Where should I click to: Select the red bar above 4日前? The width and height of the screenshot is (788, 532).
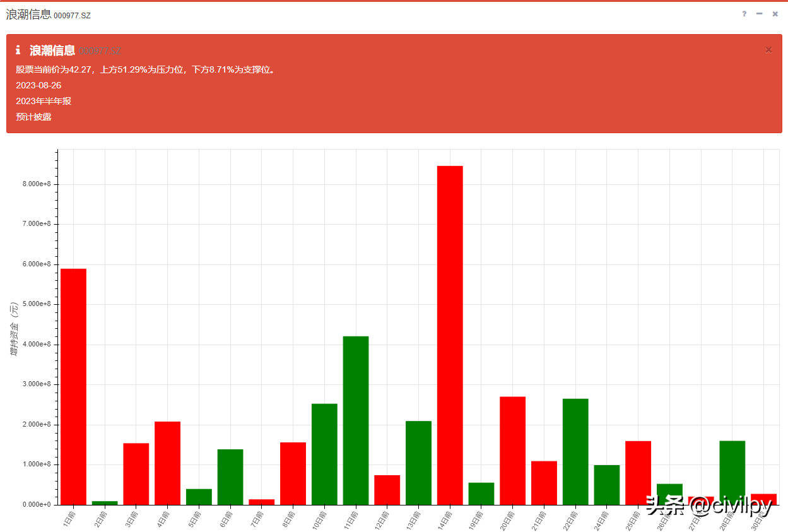(x=168, y=463)
